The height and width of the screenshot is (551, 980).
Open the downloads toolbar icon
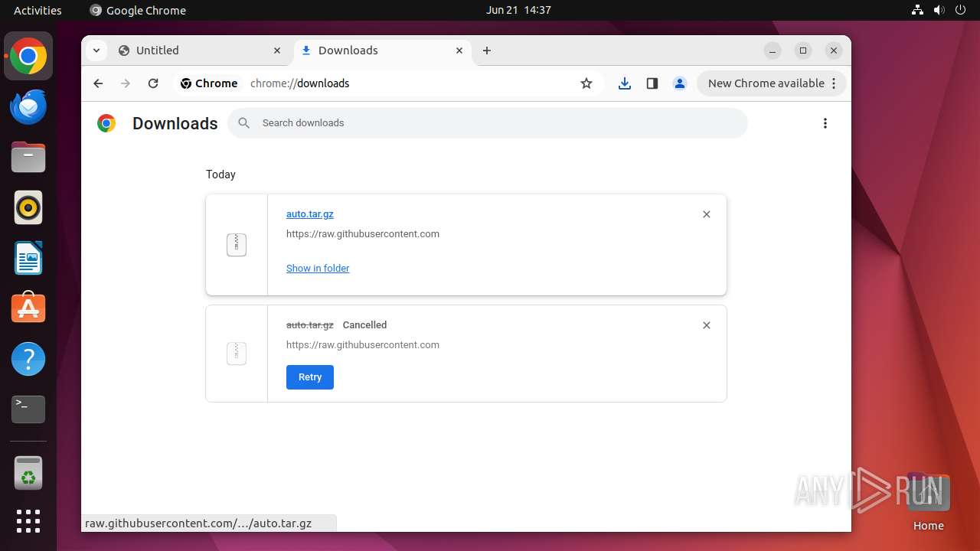pyautogui.click(x=625, y=83)
